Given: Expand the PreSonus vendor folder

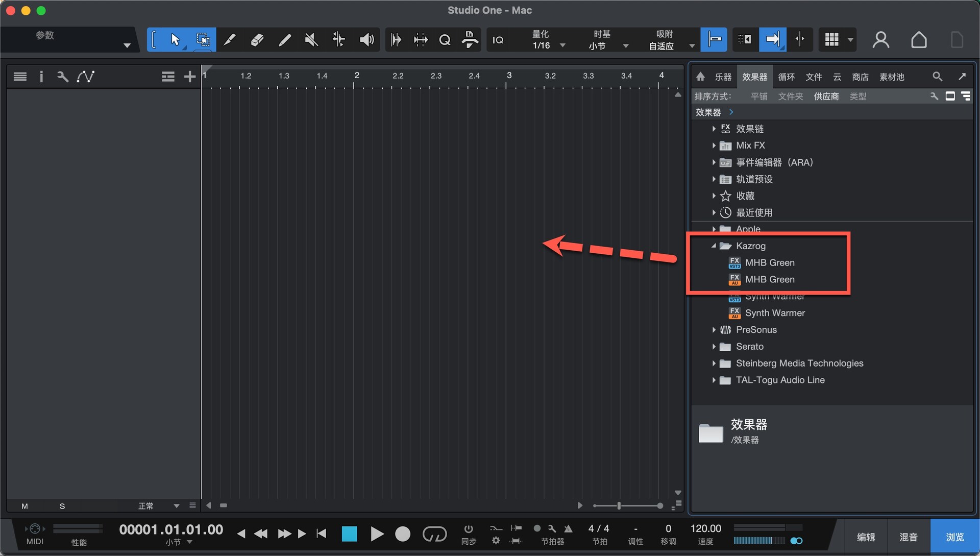Looking at the screenshot, I should (714, 330).
